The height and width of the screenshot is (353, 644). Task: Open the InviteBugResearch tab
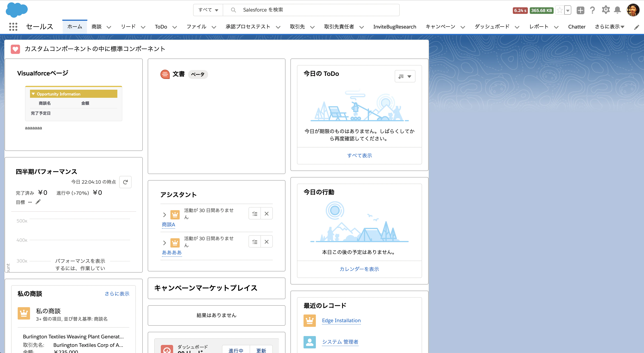click(395, 27)
